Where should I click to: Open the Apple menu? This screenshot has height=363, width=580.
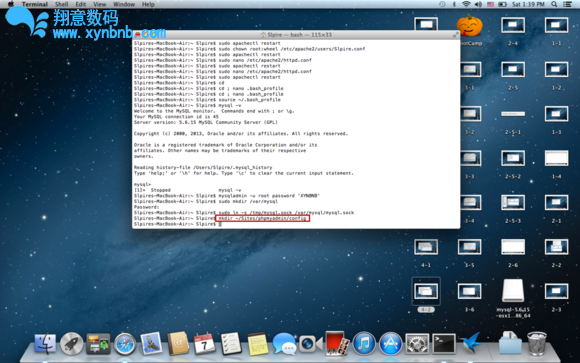(x=11, y=4)
